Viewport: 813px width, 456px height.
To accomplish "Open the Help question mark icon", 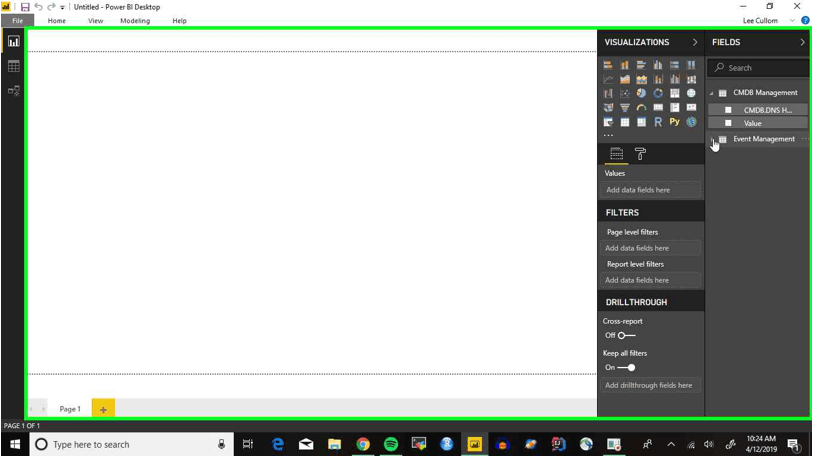I will 805,20.
